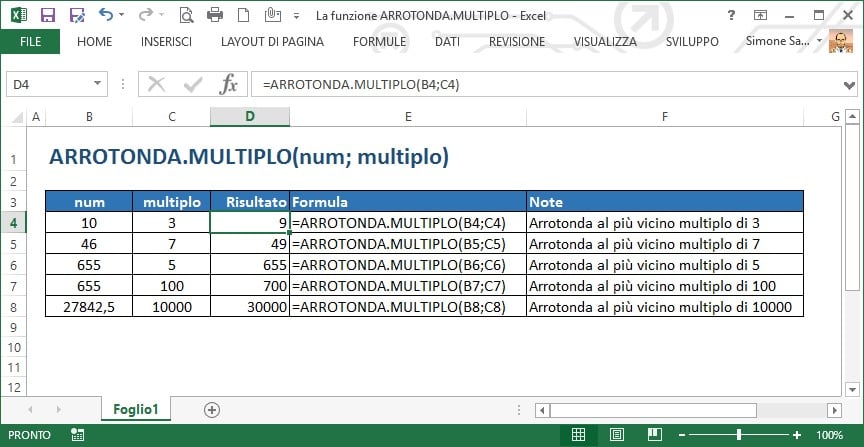Click vertical scrollbar down arrow
Viewport: 864px width, 447px height.
[852, 390]
